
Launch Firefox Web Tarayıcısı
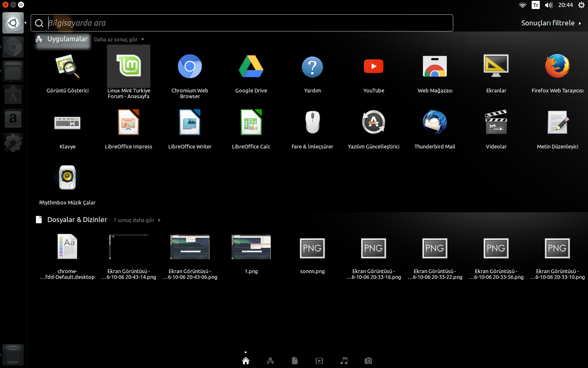pyautogui.click(x=557, y=66)
